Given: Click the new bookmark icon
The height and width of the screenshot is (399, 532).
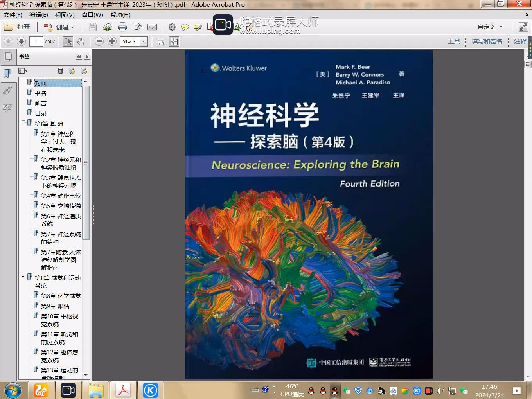Looking at the screenshot, I should pyautogui.click(x=72, y=71).
